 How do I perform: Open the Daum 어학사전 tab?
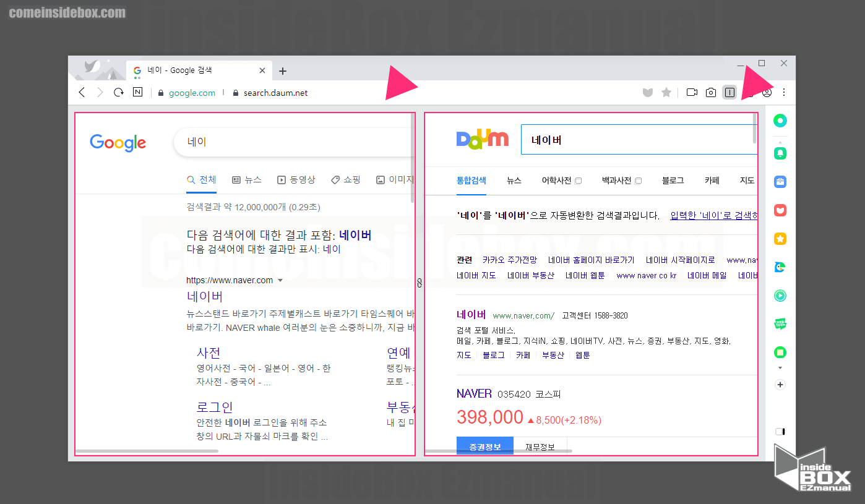[x=561, y=181]
